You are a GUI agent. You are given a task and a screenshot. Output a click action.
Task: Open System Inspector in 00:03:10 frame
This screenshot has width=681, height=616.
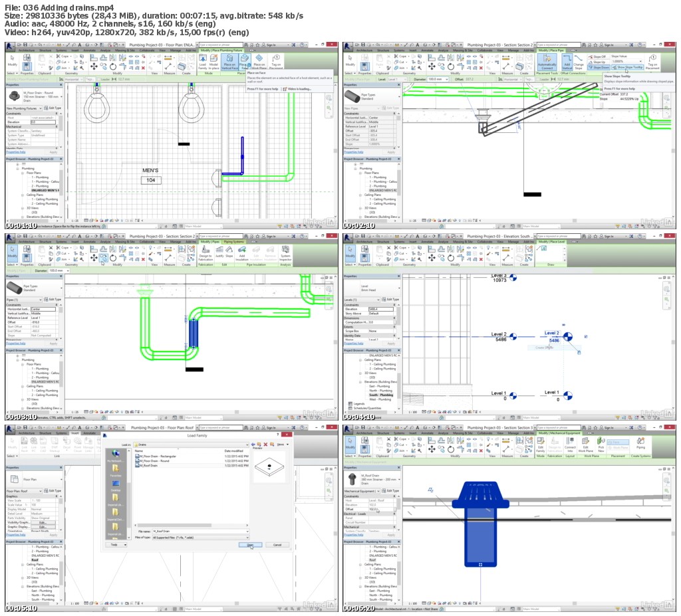(x=285, y=253)
